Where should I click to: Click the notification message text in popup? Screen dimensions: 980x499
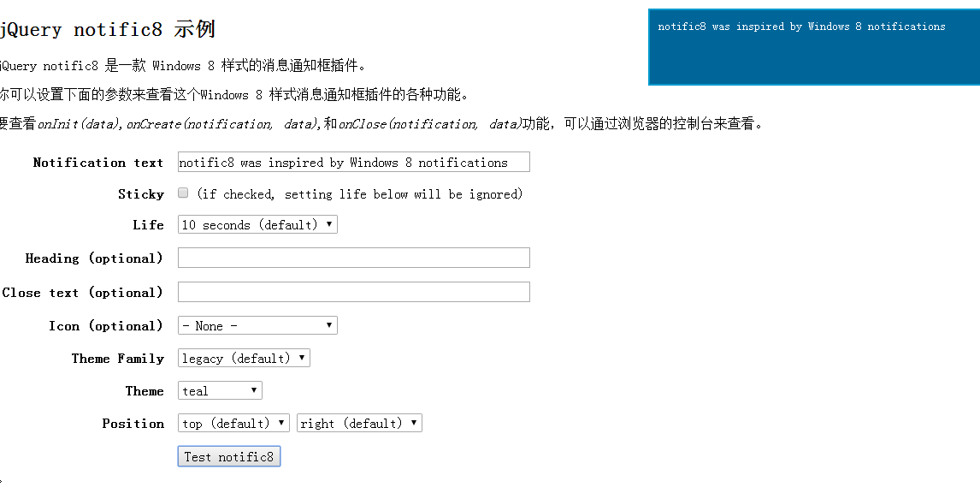click(x=801, y=27)
